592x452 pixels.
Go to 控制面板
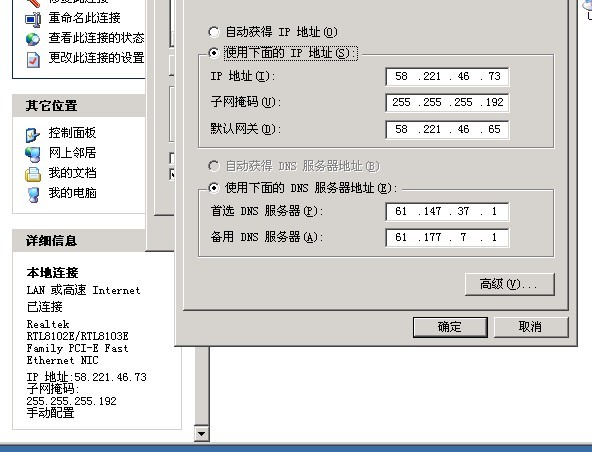point(72,133)
